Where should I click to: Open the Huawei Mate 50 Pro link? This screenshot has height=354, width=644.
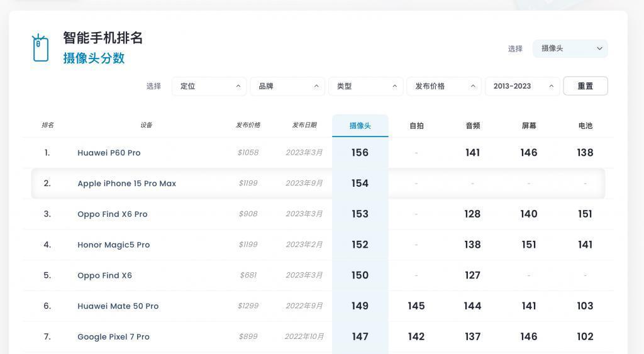118,306
